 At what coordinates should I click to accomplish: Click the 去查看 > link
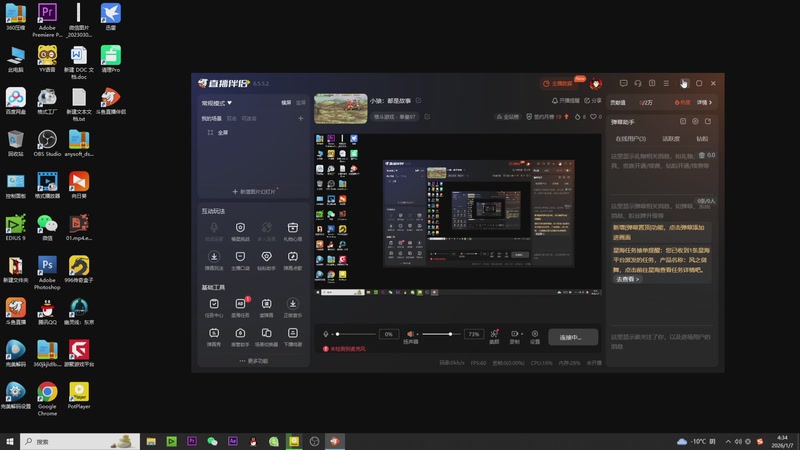tap(628, 279)
